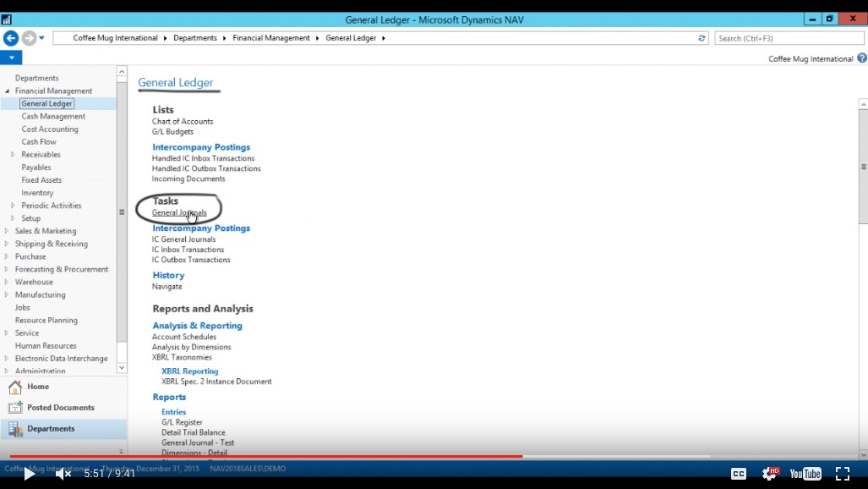This screenshot has height=489, width=868.
Task: Click the refresh icon in address bar
Action: 701,38
